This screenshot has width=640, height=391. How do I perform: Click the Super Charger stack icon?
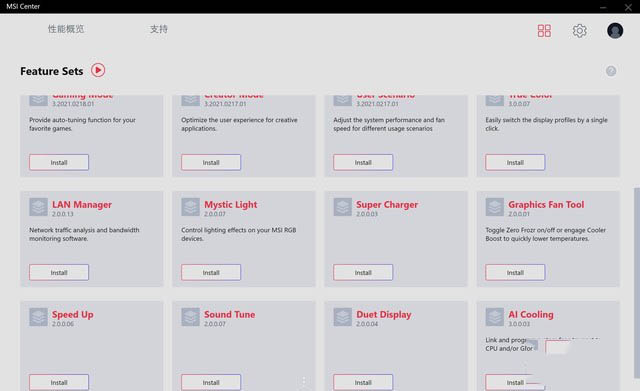pos(342,207)
